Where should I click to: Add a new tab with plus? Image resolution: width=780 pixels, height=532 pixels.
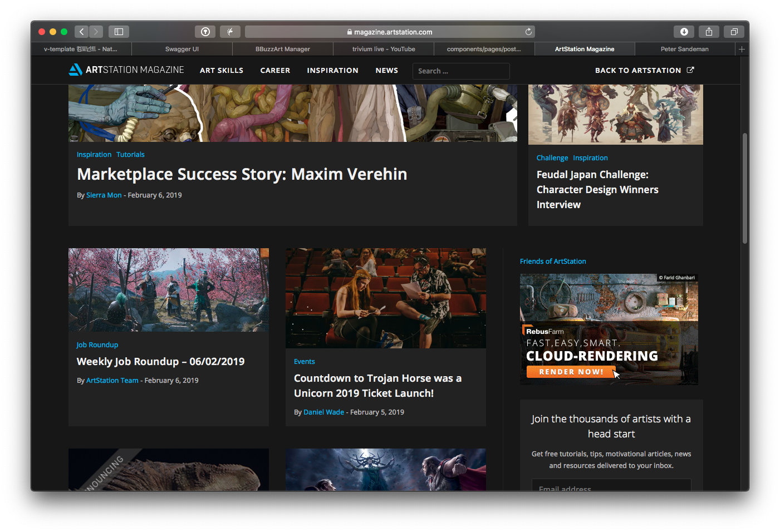point(742,49)
